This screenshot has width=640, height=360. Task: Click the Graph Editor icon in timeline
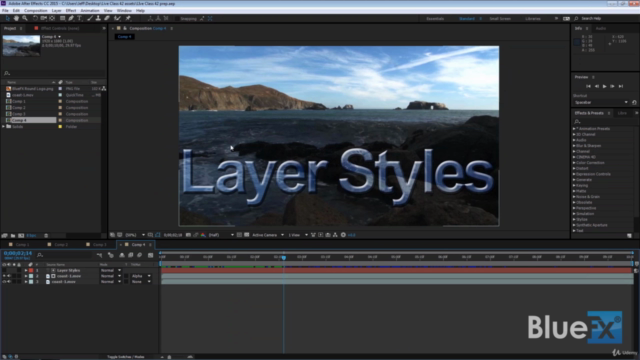151,255
